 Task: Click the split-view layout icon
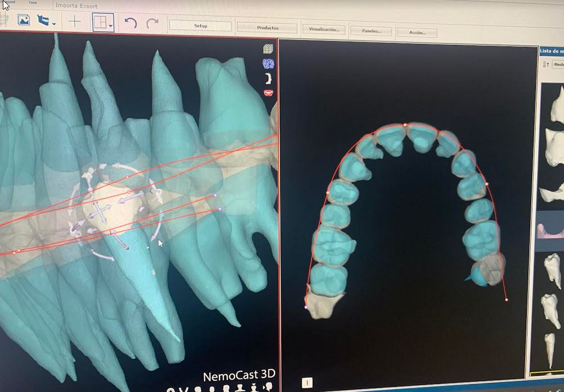(100, 22)
